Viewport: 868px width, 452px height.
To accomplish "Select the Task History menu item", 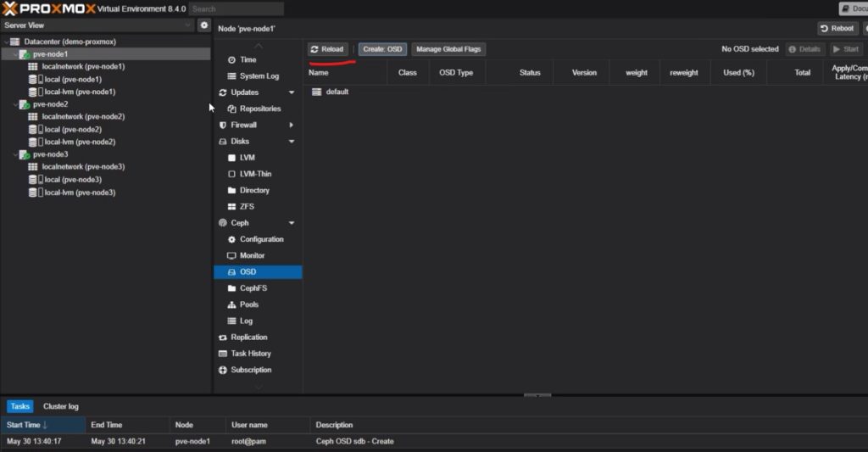I will tap(251, 354).
